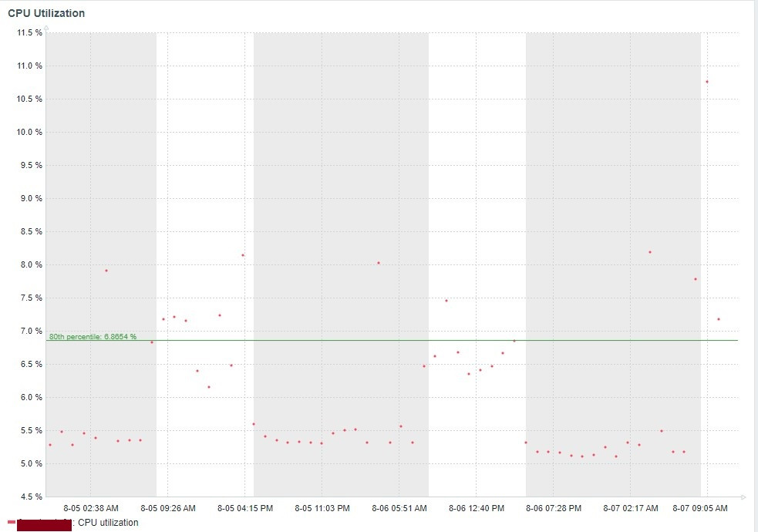Click the CPU Utilization chart title
Screen dimensions: 758x532
click(x=46, y=13)
